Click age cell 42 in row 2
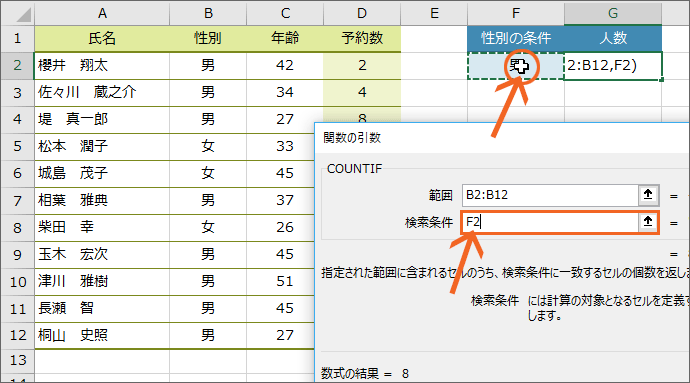Screen dimensions: 690x383 click(285, 66)
